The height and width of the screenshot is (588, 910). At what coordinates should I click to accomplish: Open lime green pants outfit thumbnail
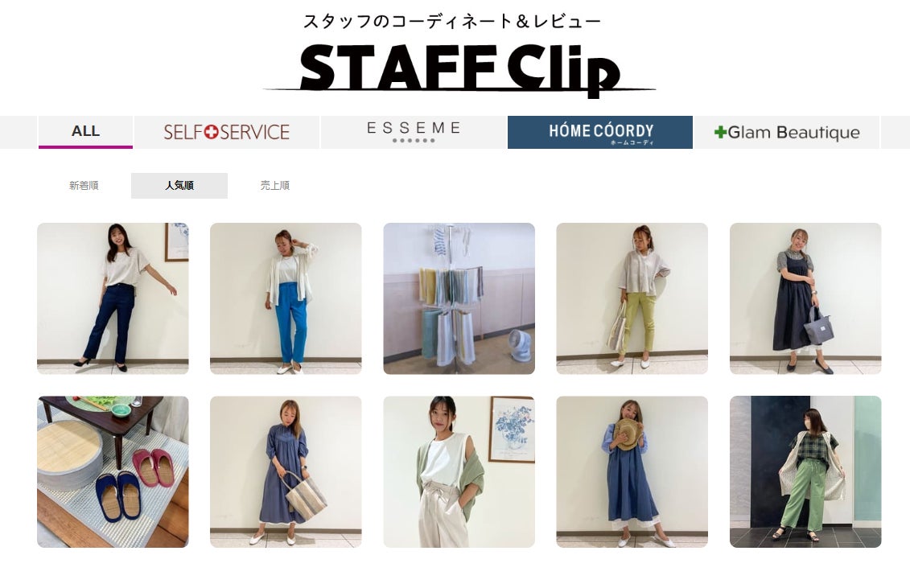[632, 298]
